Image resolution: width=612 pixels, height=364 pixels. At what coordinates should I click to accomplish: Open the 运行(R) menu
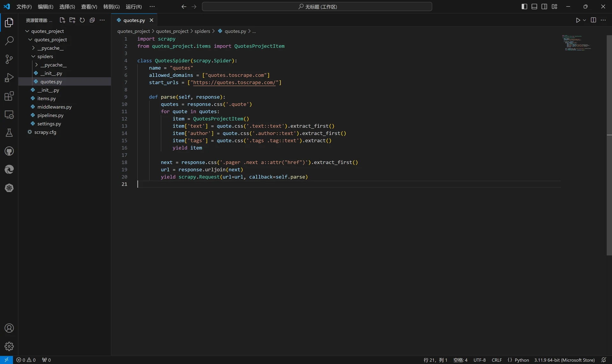[134, 6]
